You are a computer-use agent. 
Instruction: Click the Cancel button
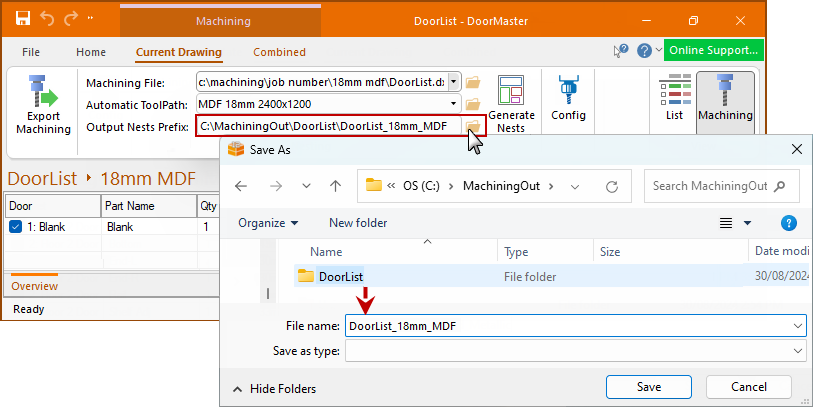point(748,387)
